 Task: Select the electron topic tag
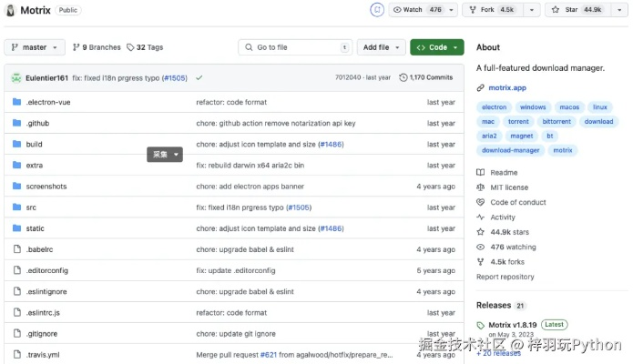pyautogui.click(x=494, y=107)
